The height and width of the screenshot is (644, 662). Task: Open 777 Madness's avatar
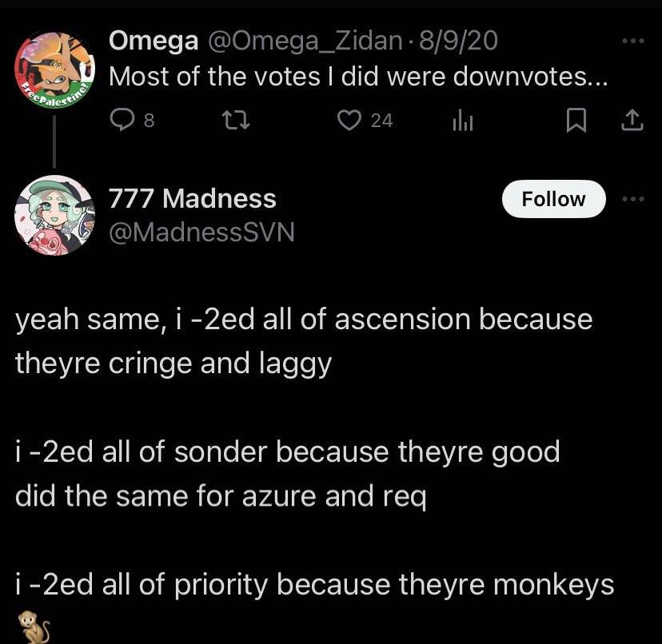[54, 215]
